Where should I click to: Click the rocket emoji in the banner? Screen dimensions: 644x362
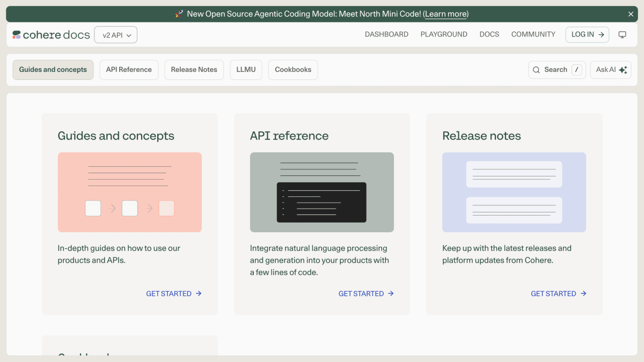tap(180, 14)
